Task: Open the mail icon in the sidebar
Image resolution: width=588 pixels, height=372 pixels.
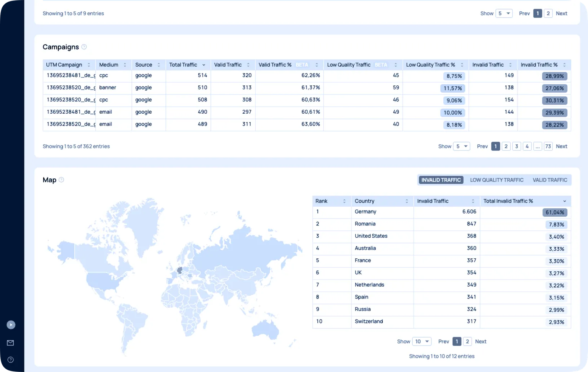Action: [10, 343]
